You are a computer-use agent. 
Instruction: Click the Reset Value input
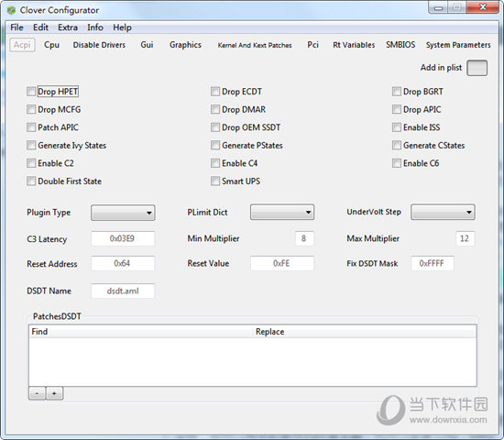[282, 263]
